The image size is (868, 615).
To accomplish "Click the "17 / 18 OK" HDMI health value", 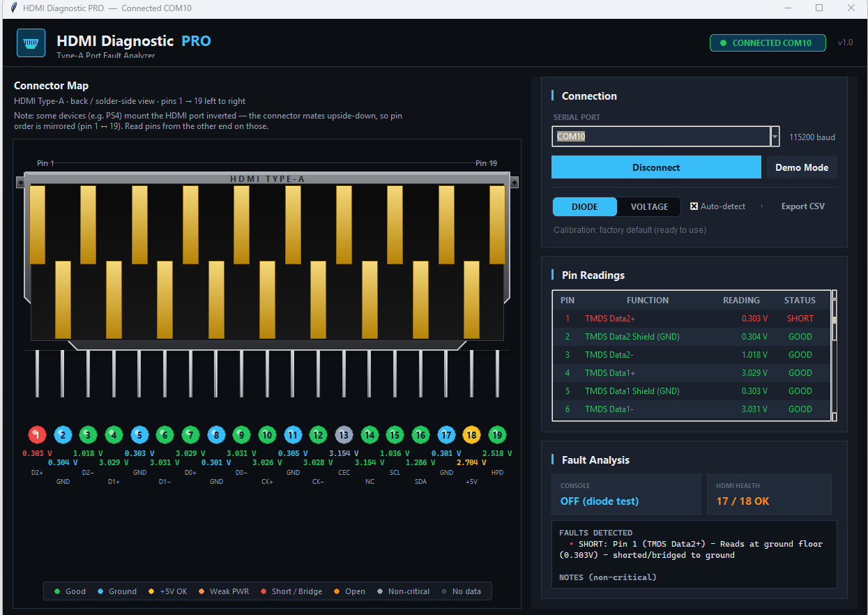I will pyautogui.click(x=743, y=501).
